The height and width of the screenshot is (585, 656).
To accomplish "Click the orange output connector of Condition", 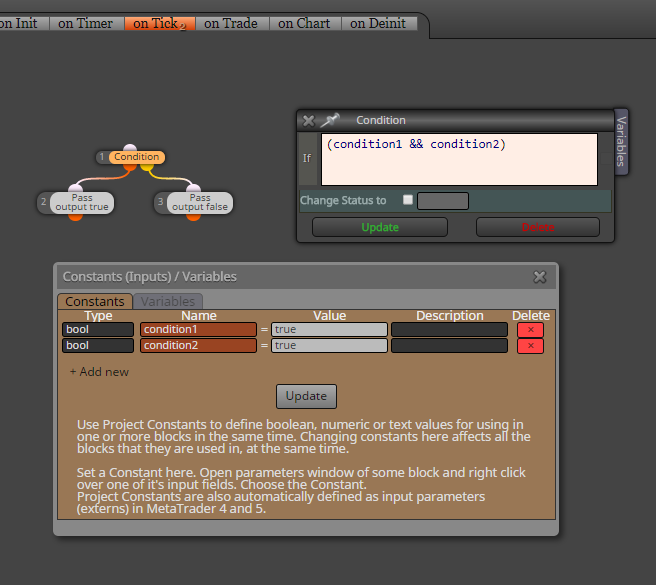I will [x=130, y=167].
